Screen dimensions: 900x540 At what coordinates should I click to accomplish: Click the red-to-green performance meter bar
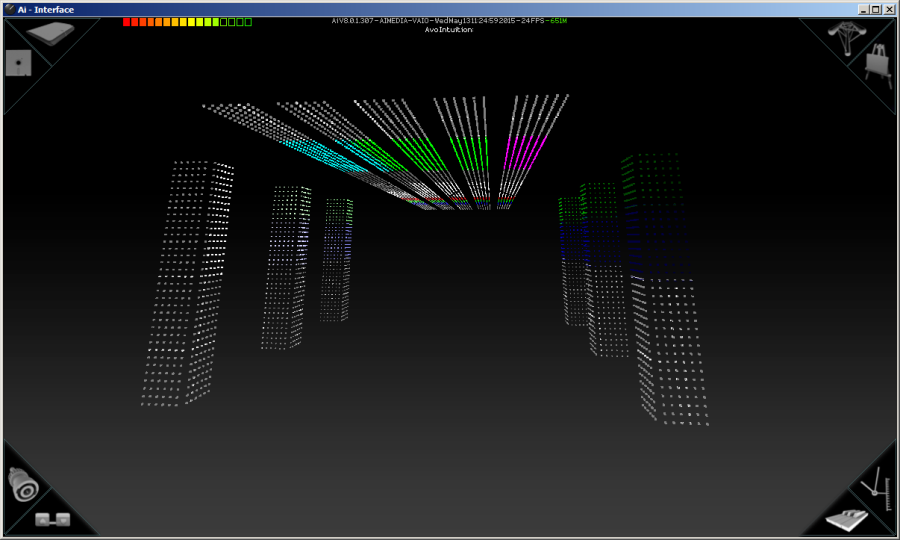(x=187, y=22)
